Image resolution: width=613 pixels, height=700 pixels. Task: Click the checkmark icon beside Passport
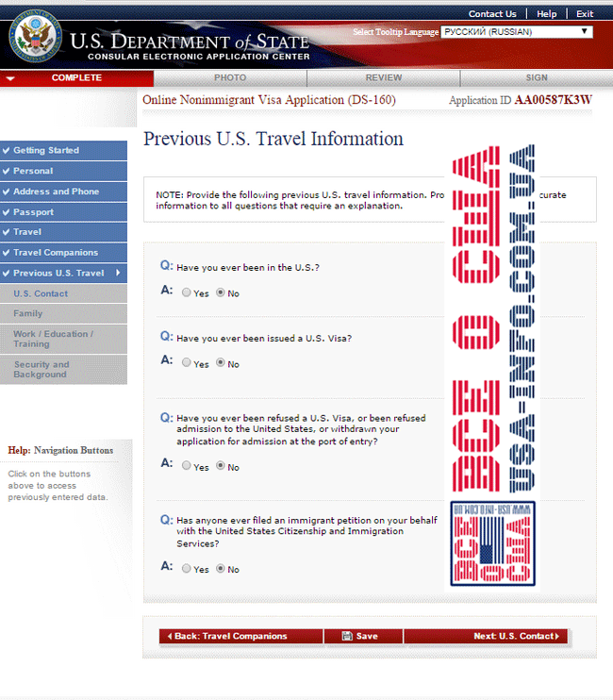tap(7, 212)
